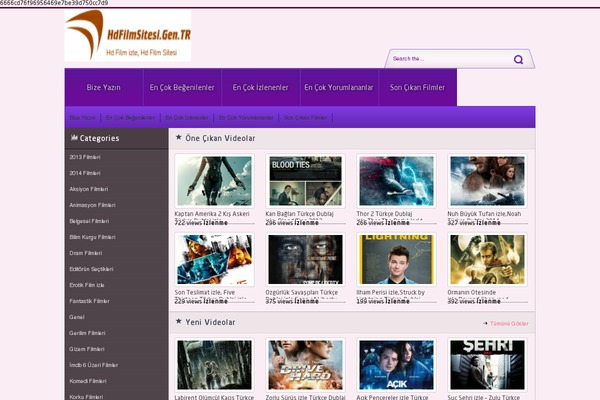Click Ormanın Ötesinde title
This screenshot has width=600, height=400.
point(472,292)
